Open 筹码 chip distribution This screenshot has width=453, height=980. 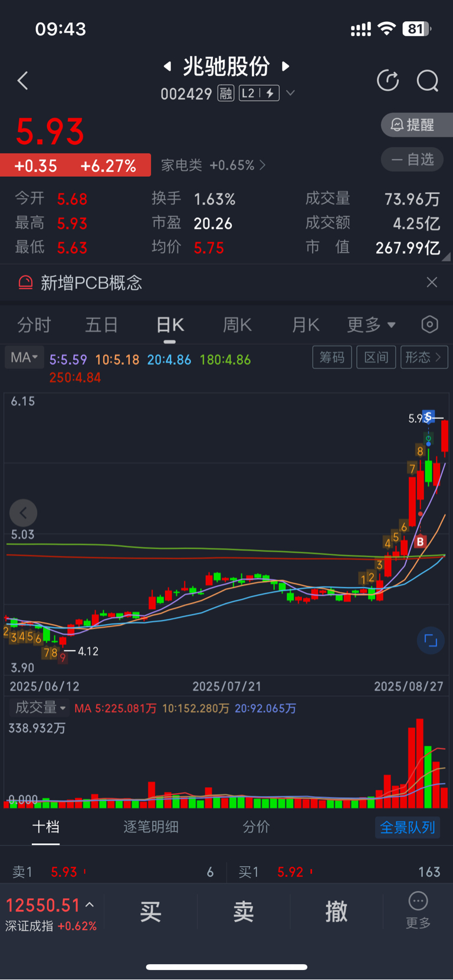pos(332,357)
